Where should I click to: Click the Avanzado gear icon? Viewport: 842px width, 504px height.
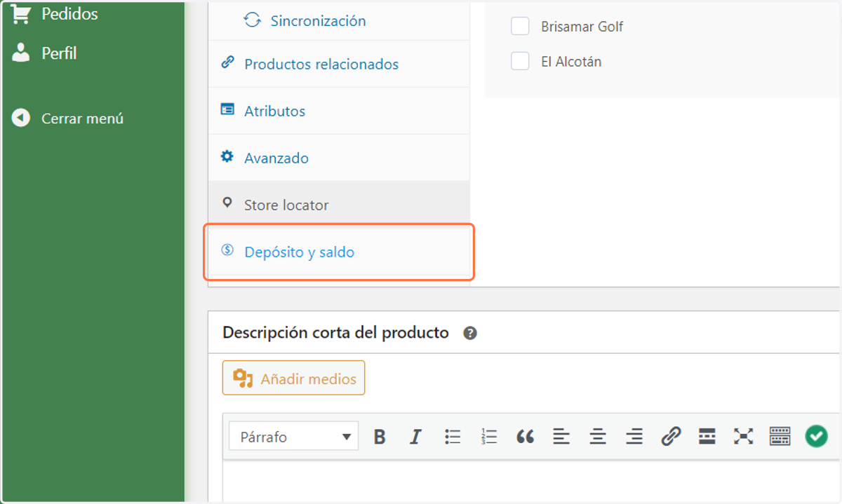click(x=227, y=156)
